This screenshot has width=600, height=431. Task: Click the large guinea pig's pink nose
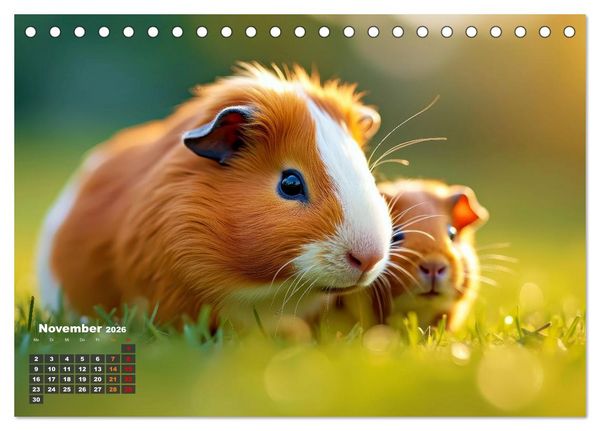[x=364, y=259]
